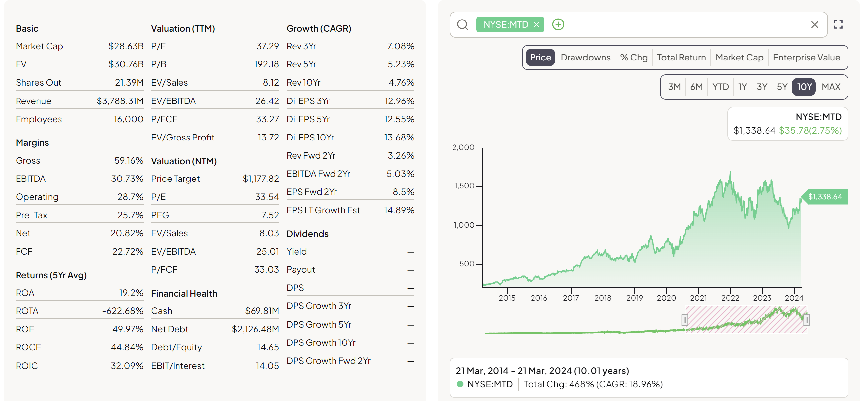Show Total Return chart
This screenshot has width=868, height=401.
681,58
